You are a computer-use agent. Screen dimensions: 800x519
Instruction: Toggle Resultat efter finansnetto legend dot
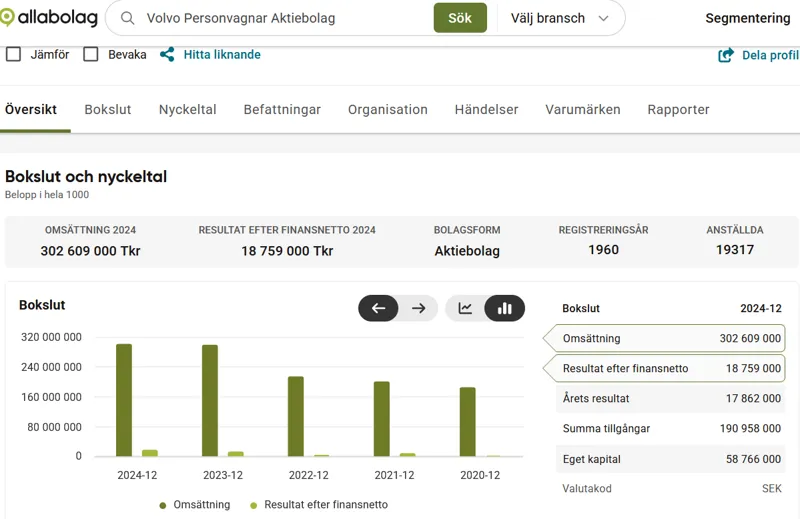coord(254,505)
